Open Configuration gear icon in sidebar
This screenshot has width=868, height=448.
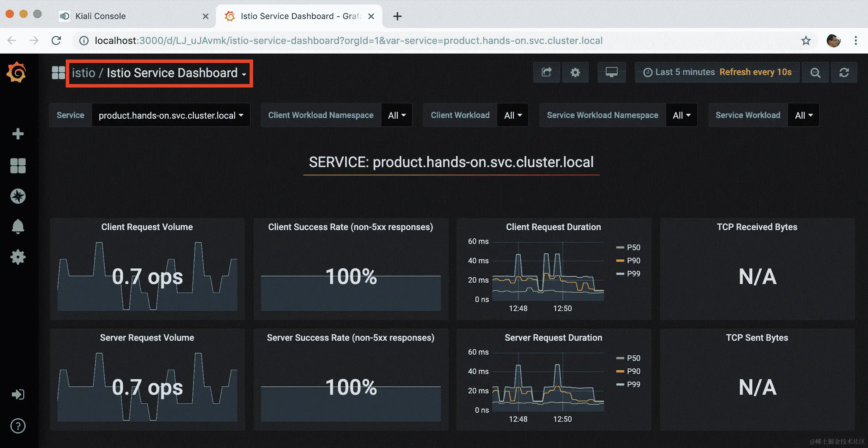[18, 257]
